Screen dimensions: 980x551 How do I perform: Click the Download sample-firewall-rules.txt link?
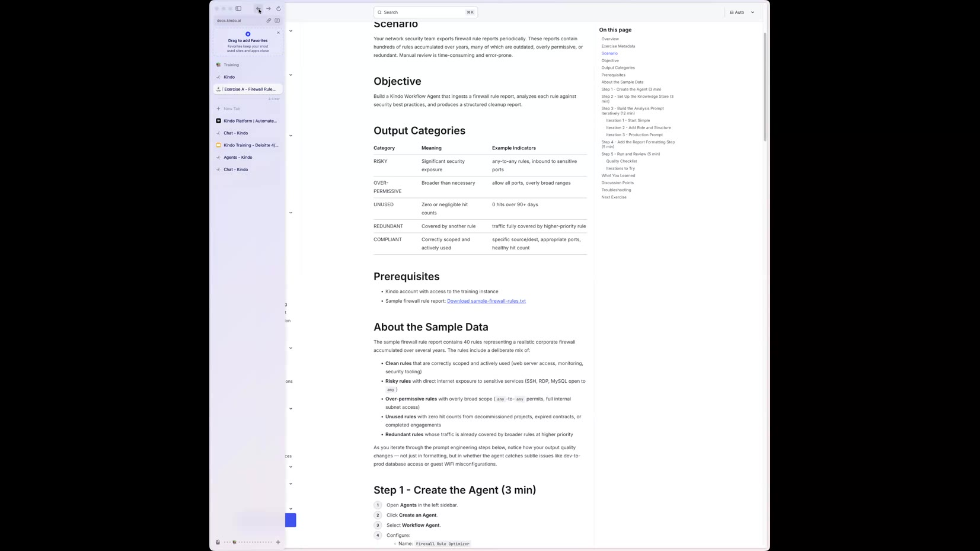click(x=486, y=301)
